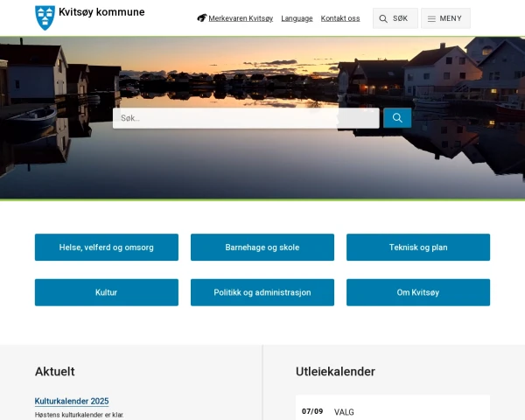525x420 pixels.
Task: Open the Kontakt oss link
Action: [340, 18]
